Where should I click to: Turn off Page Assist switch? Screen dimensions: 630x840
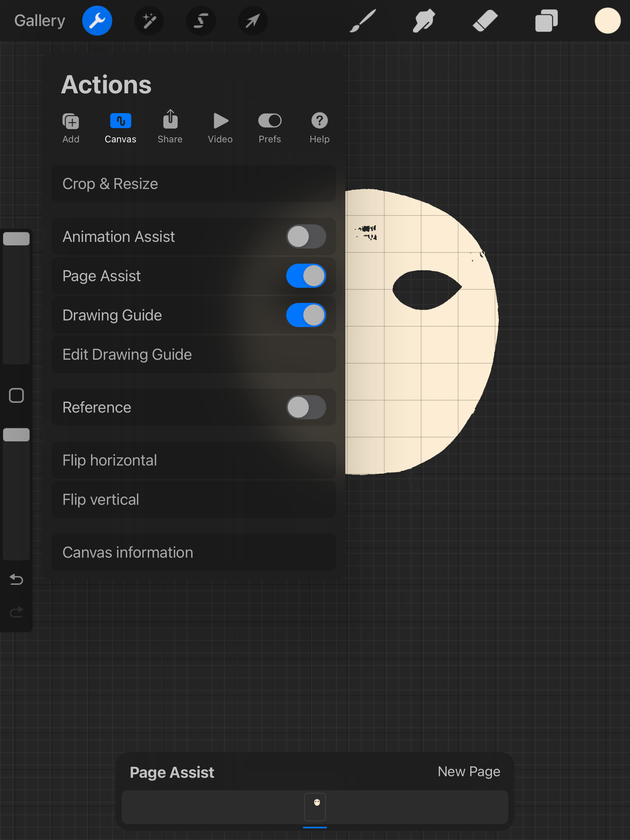(306, 276)
